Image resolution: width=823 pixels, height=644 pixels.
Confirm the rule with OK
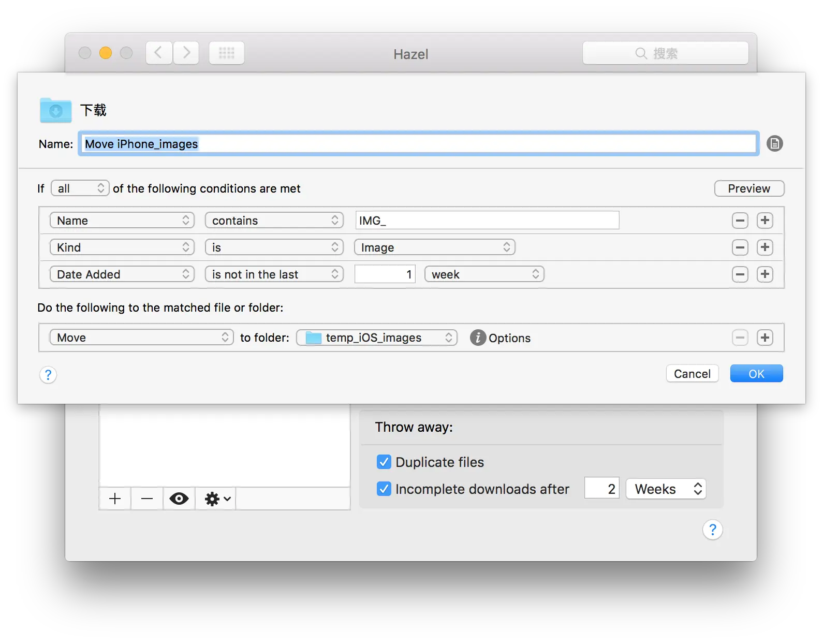pos(756,374)
